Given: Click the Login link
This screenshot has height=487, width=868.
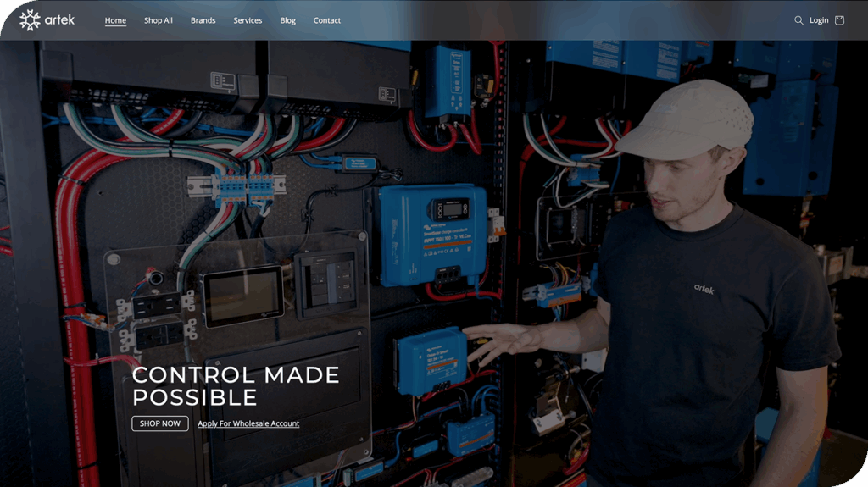Looking at the screenshot, I should [819, 20].
